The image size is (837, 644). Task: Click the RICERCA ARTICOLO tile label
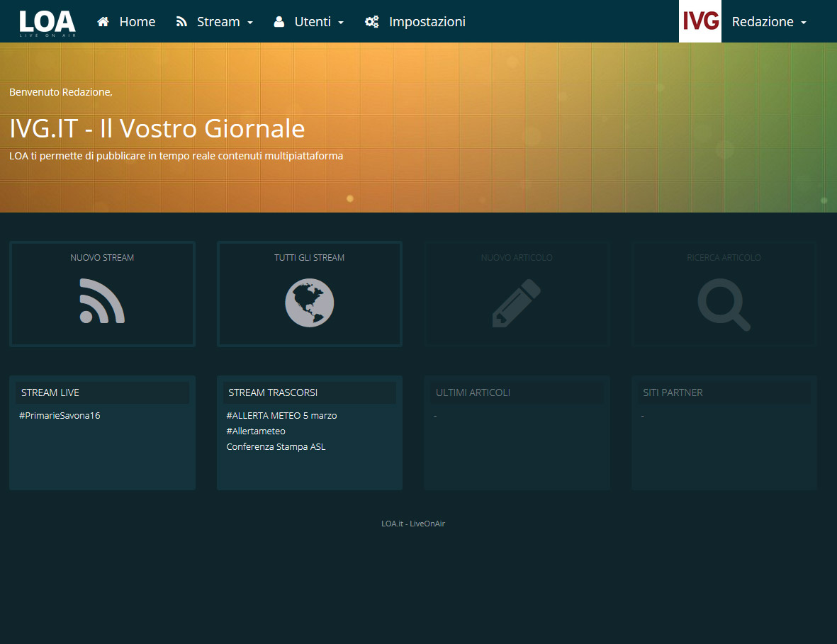click(724, 258)
